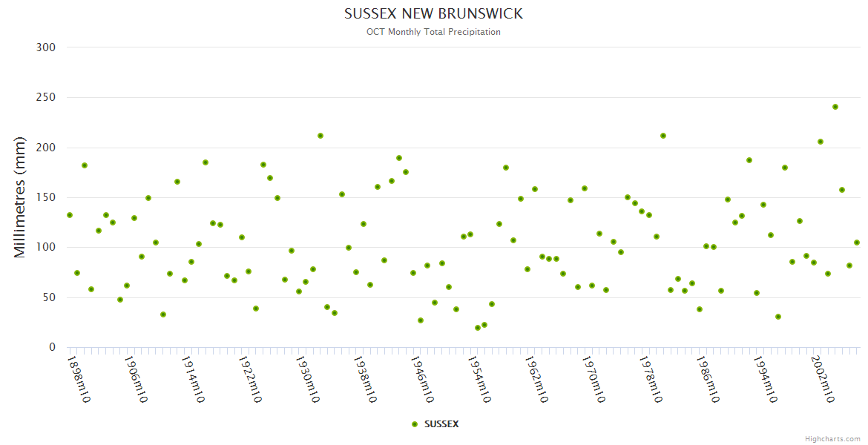
Task: Select the last data point at chart's right edge
Action: coord(857,243)
